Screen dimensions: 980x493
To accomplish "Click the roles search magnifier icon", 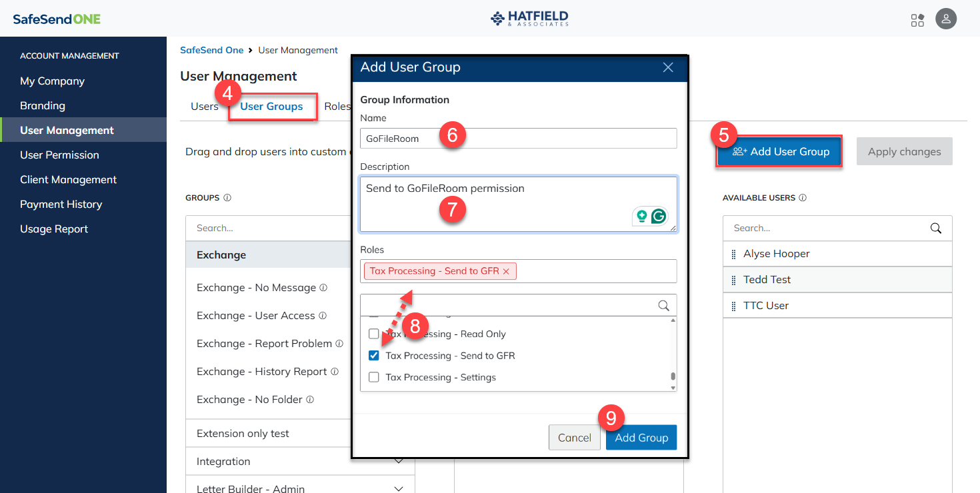I will pos(663,305).
